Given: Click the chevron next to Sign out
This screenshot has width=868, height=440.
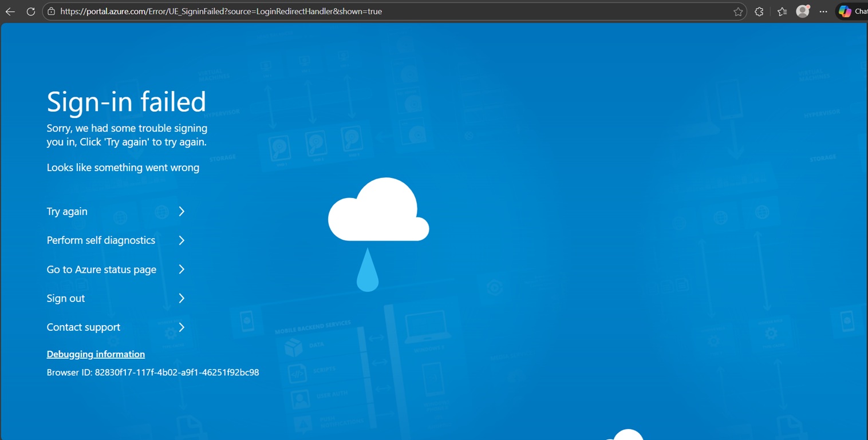Looking at the screenshot, I should (182, 298).
